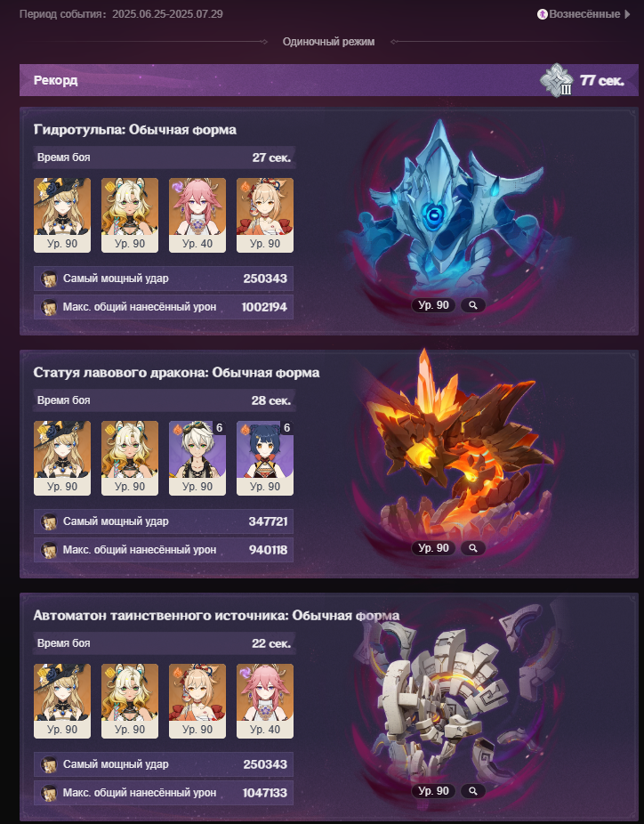Select the record tier III medal icon
The width and height of the screenshot is (644, 824).
(558, 80)
